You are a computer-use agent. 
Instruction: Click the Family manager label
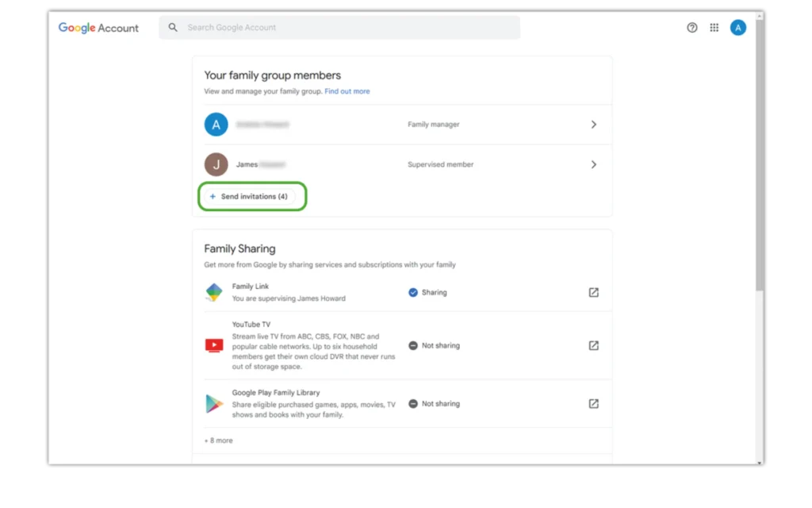[x=434, y=125]
